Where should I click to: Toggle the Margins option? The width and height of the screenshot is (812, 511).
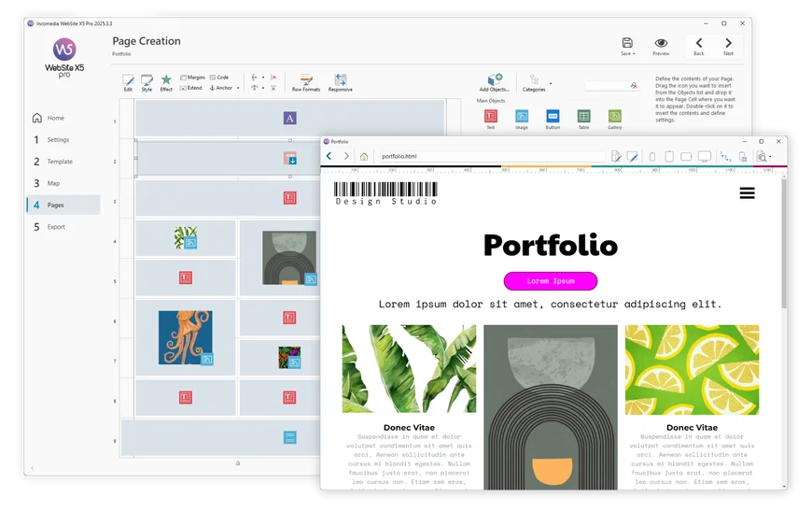(x=192, y=78)
